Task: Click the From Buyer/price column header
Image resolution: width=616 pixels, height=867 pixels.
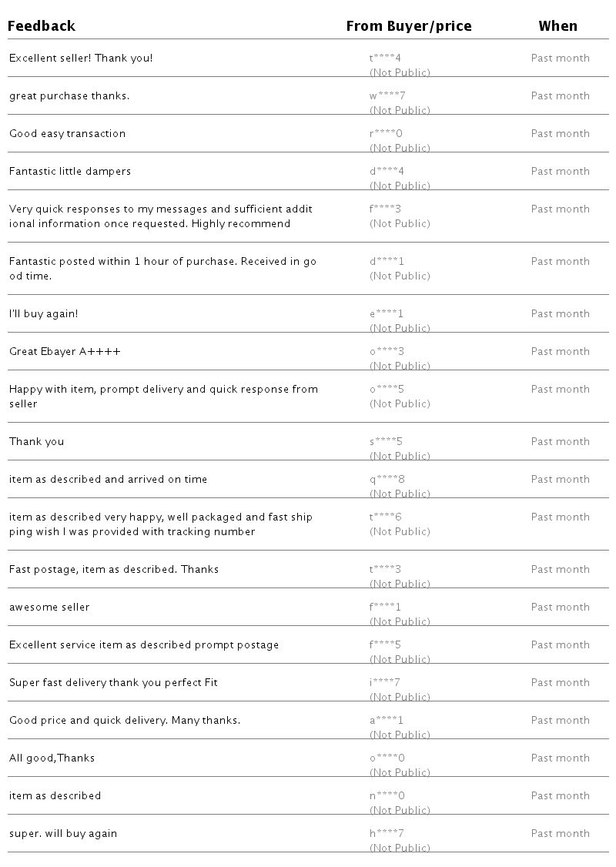Action: pyautogui.click(x=408, y=26)
